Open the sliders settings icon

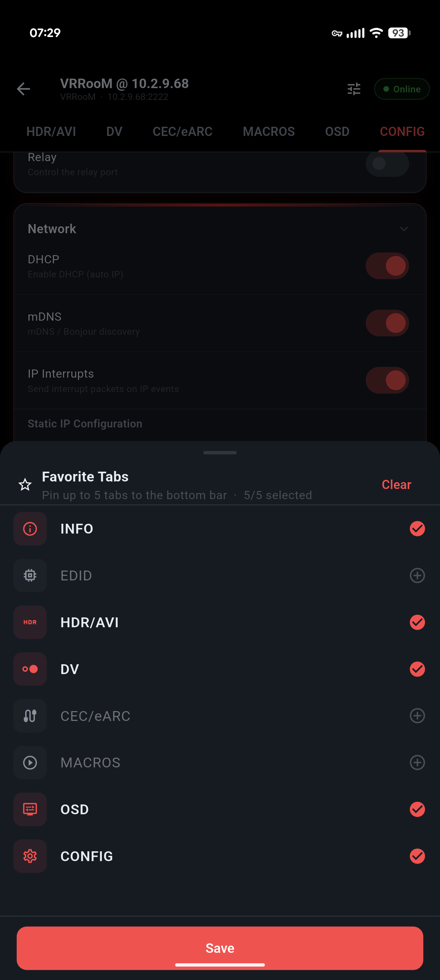coord(354,89)
